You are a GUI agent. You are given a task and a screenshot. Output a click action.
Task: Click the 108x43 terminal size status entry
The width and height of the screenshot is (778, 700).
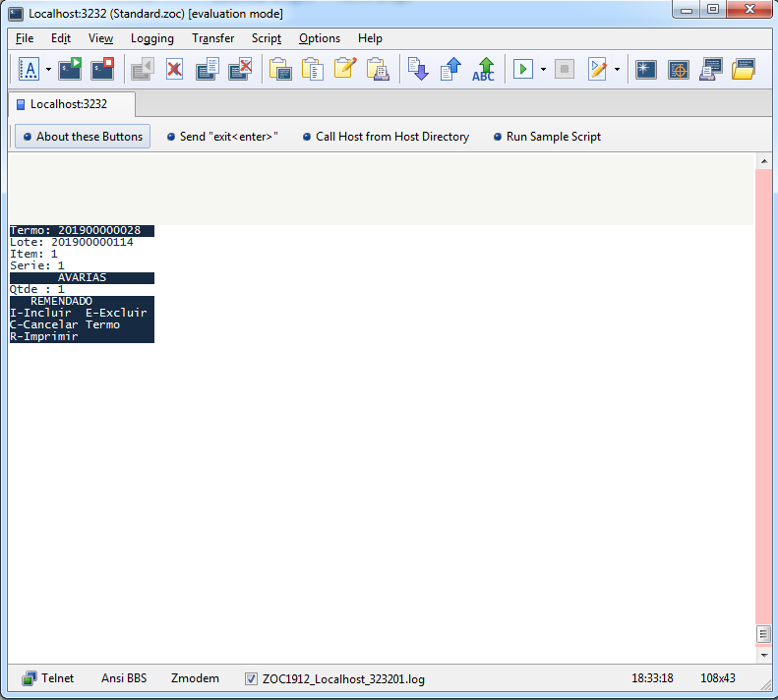click(x=717, y=678)
